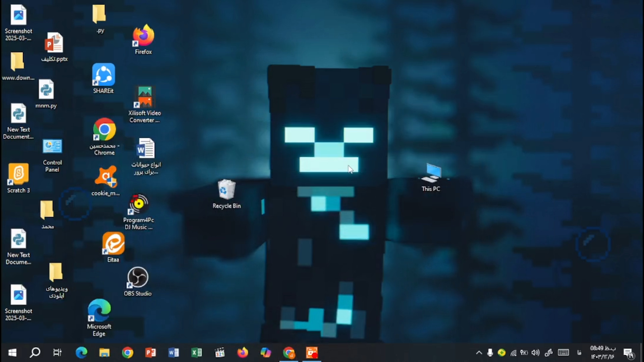The height and width of the screenshot is (362, 644).
Task: Open the notification center
Action: point(629,353)
